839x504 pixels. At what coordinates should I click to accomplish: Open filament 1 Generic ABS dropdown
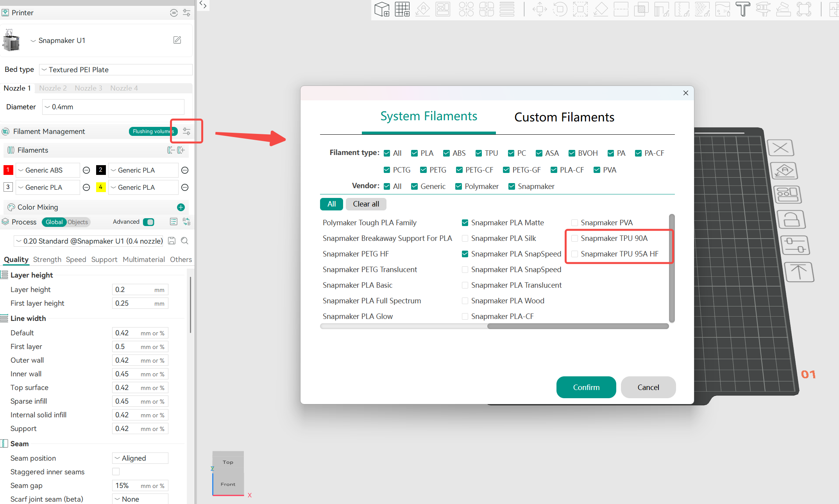pyautogui.click(x=48, y=170)
